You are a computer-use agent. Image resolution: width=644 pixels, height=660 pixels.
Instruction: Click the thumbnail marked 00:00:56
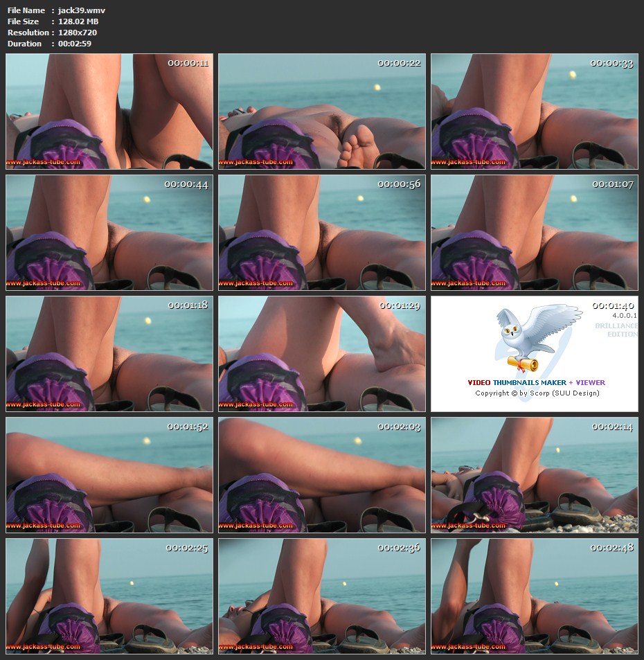[322, 233]
